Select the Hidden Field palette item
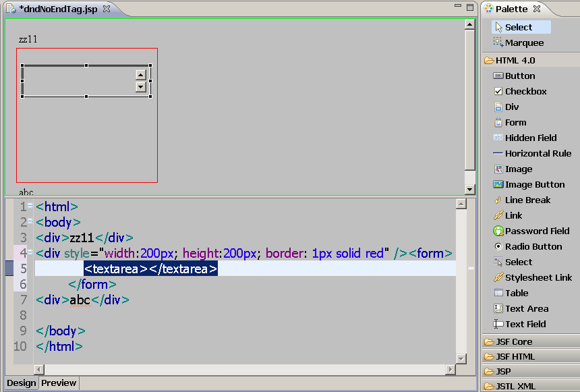This screenshot has width=580, height=392. pos(525,138)
